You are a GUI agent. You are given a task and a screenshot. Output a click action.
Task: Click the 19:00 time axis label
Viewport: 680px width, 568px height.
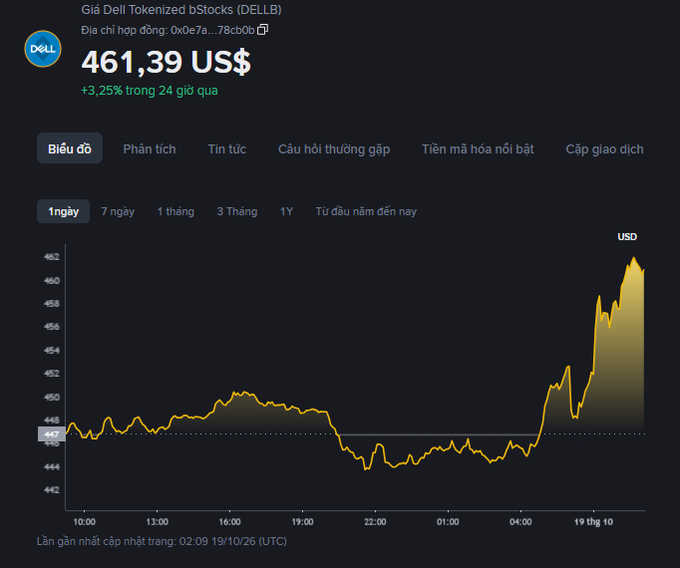[x=302, y=522]
